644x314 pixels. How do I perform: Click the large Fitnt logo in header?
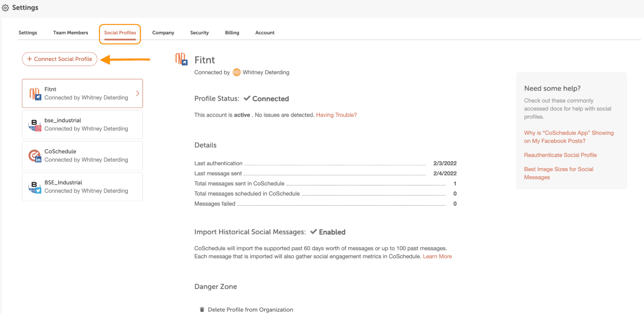tap(181, 59)
